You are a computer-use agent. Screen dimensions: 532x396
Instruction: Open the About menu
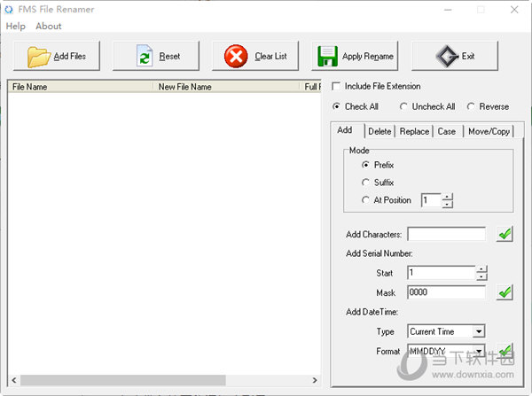49,26
